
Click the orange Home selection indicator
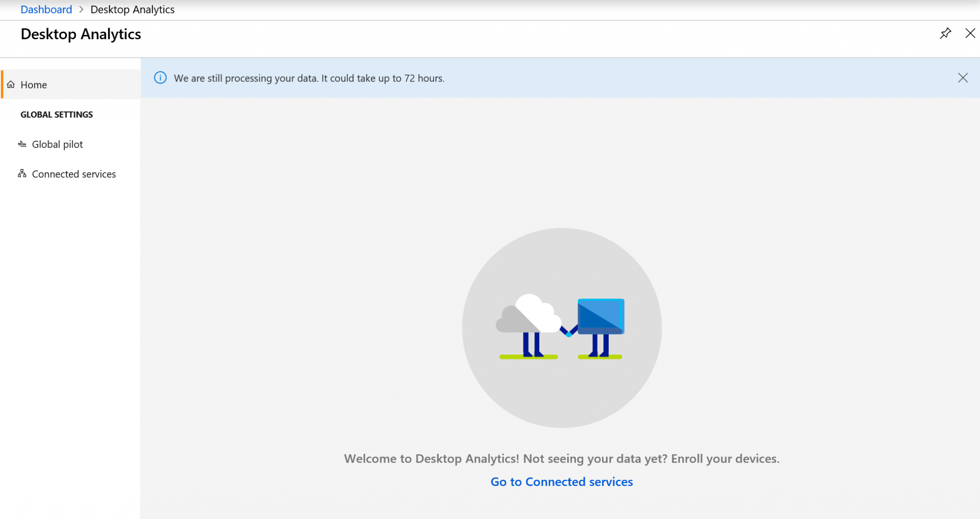(1, 84)
